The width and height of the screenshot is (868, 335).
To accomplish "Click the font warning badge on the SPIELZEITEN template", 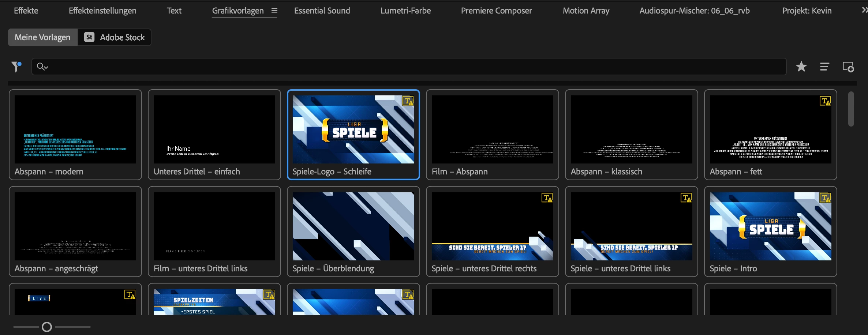I will pyautogui.click(x=269, y=295).
